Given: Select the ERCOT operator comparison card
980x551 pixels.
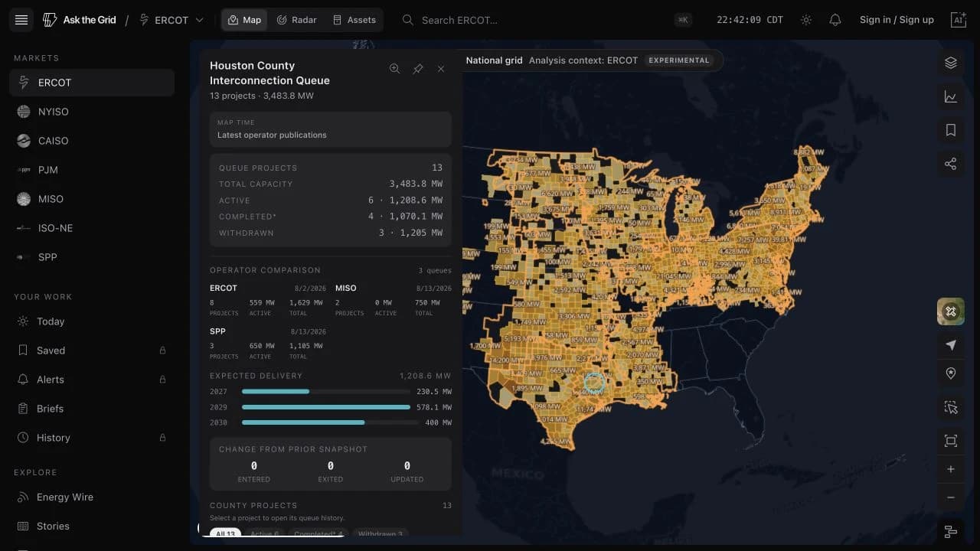Looking at the screenshot, I should pos(269,301).
